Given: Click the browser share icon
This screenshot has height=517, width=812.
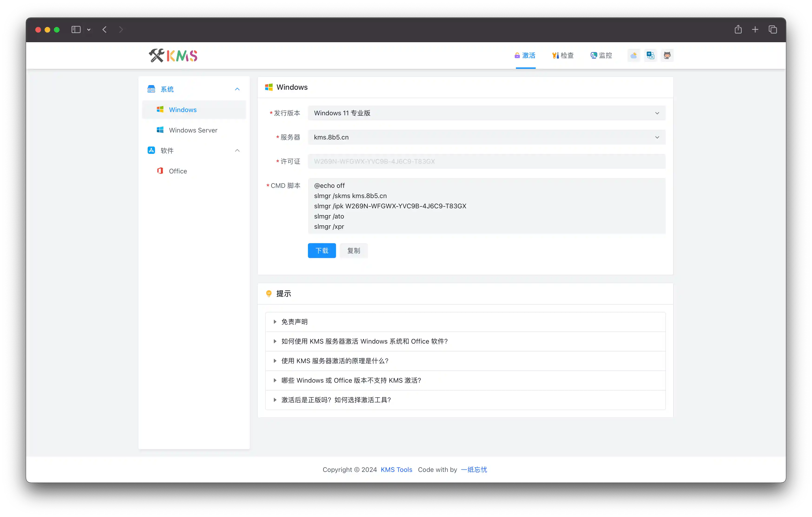Looking at the screenshot, I should pyautogui.click(x=738, y=30).
